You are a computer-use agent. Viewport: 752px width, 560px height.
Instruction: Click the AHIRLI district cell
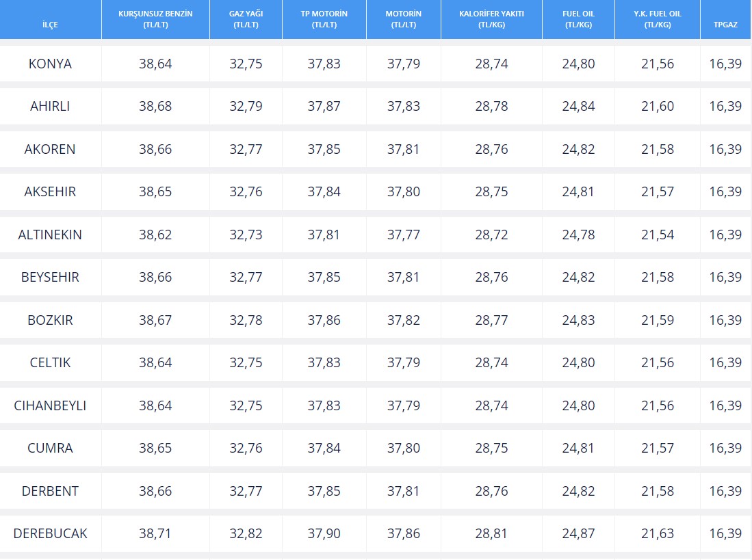[x=50, y=106]
